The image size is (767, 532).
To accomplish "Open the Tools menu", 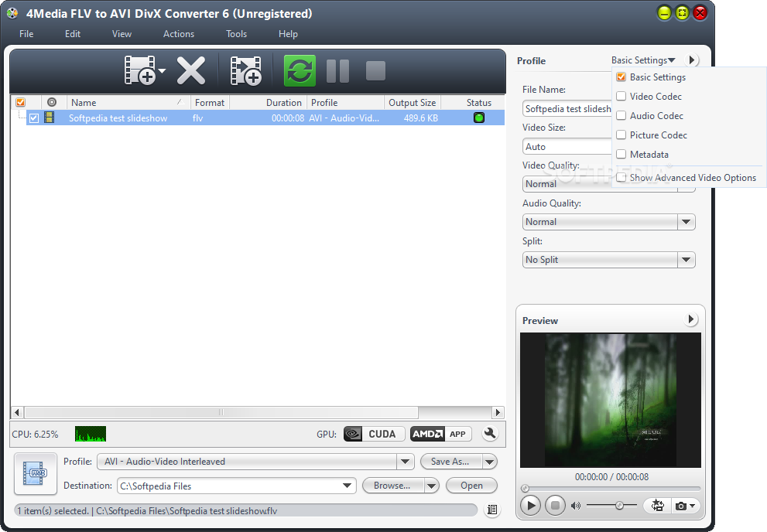I will point(236,34).
